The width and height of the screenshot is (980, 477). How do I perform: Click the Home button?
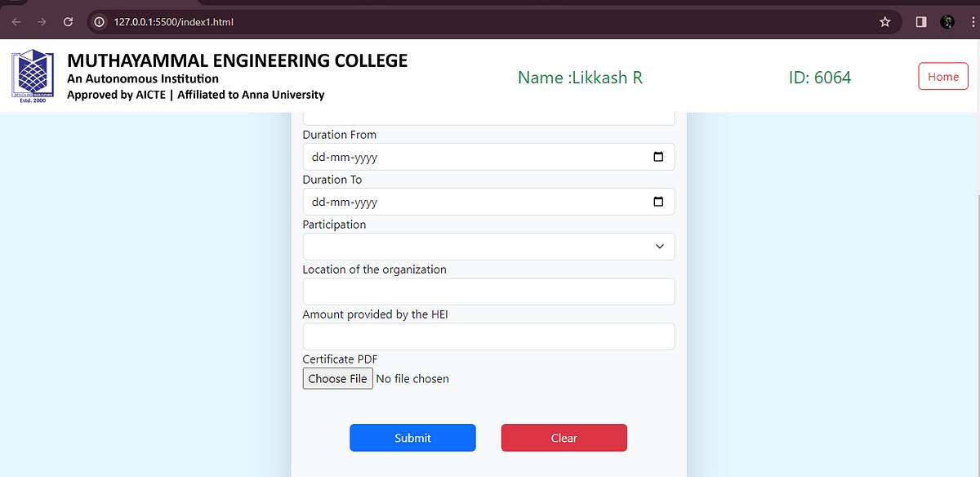click(943, 77)
